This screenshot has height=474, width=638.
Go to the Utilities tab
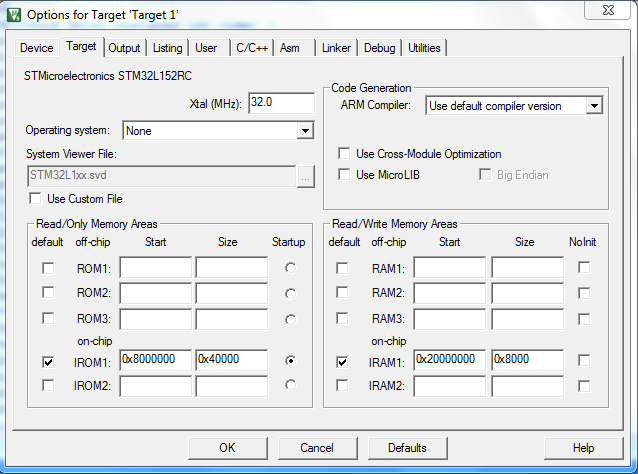tap(424, 48)
